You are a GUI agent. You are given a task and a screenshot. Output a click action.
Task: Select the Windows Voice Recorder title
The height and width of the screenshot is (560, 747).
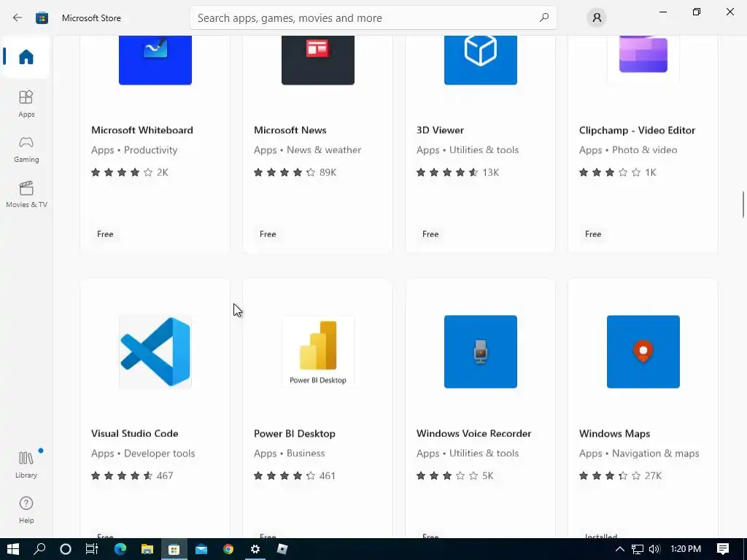[473, 433]
